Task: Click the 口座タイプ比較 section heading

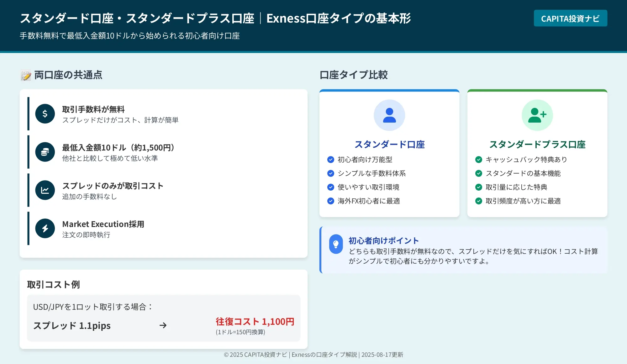Action: tap(354, 75)
